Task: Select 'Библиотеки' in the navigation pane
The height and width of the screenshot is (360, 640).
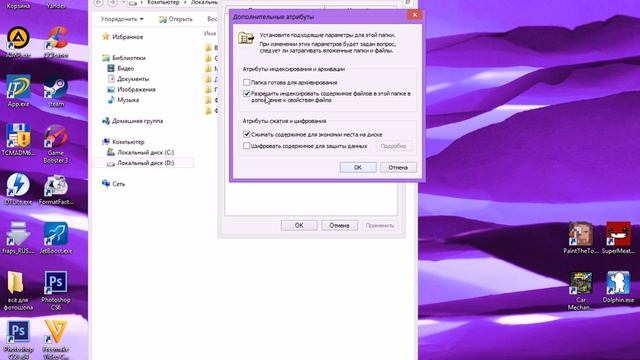Action: (x=129, y=58)
